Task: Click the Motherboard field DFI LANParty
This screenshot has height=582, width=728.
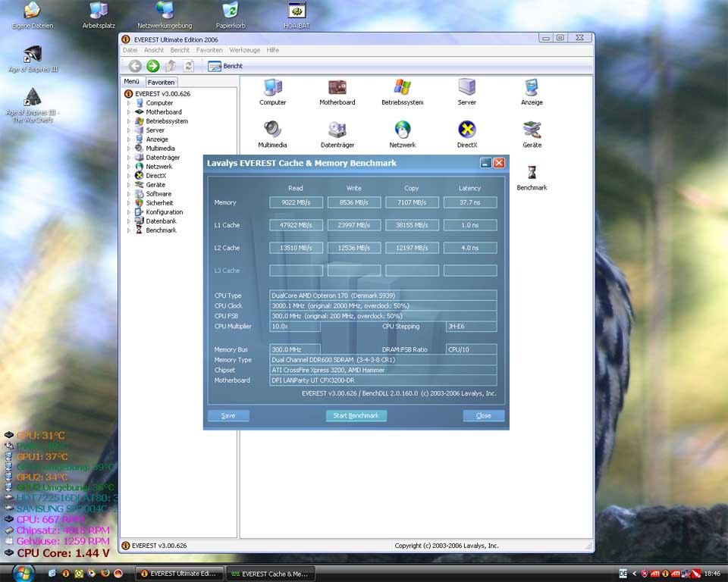Action: click(x=383, y=380)
